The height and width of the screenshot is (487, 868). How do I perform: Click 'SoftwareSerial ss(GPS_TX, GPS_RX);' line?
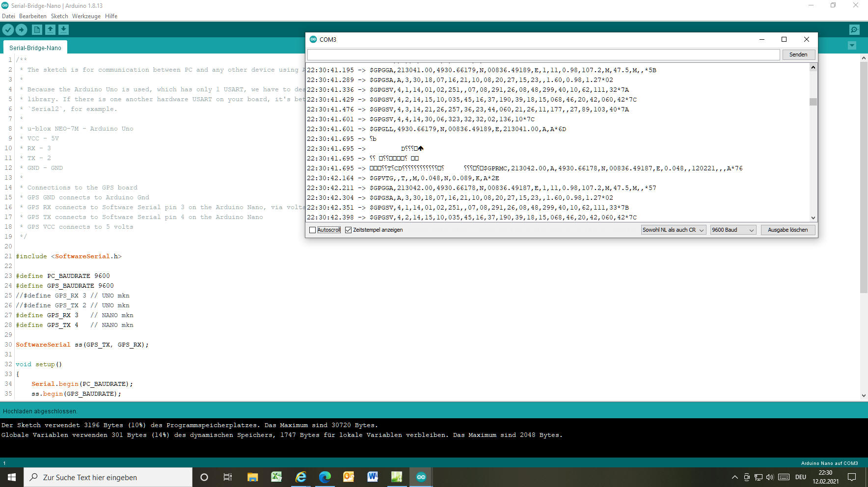(x=82, y=345)
